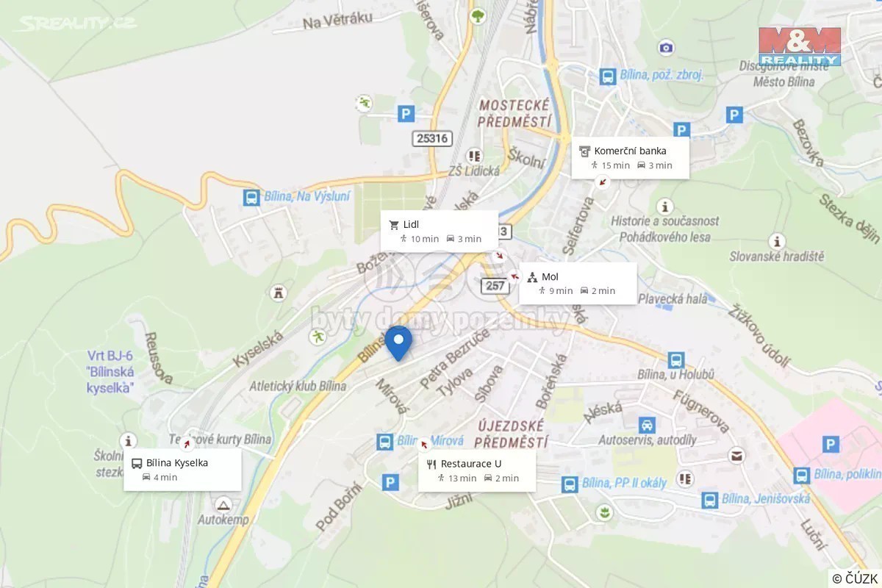Screen dimensions: 882x588
Task: Click the ČÚZK copyright attribution
Action: [x=856, y=578]
